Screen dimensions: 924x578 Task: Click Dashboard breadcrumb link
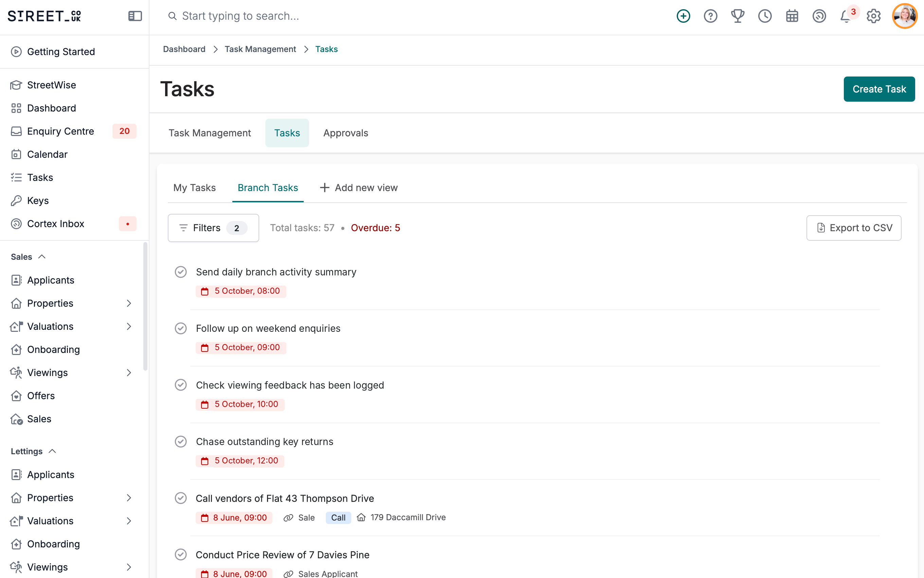(x=184, y=49)
